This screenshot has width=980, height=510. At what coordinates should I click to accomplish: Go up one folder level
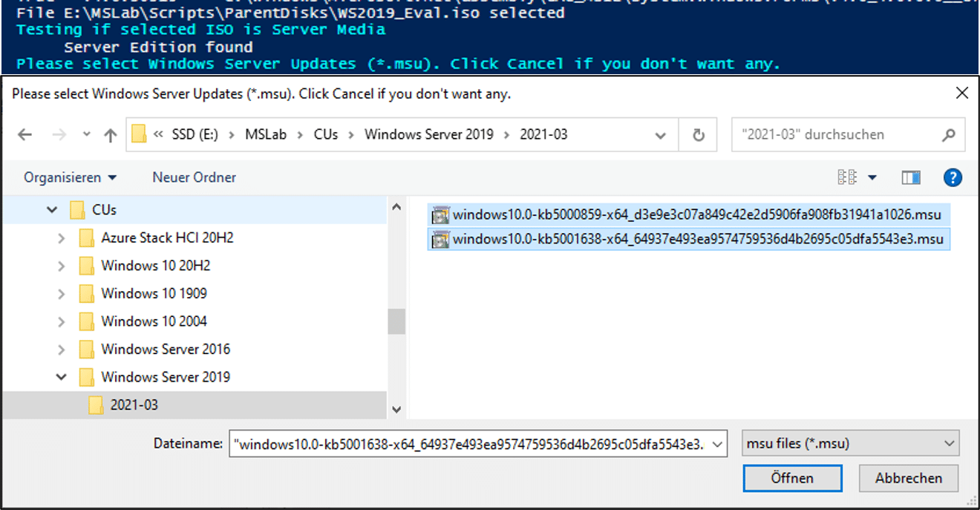click(111, 135)
